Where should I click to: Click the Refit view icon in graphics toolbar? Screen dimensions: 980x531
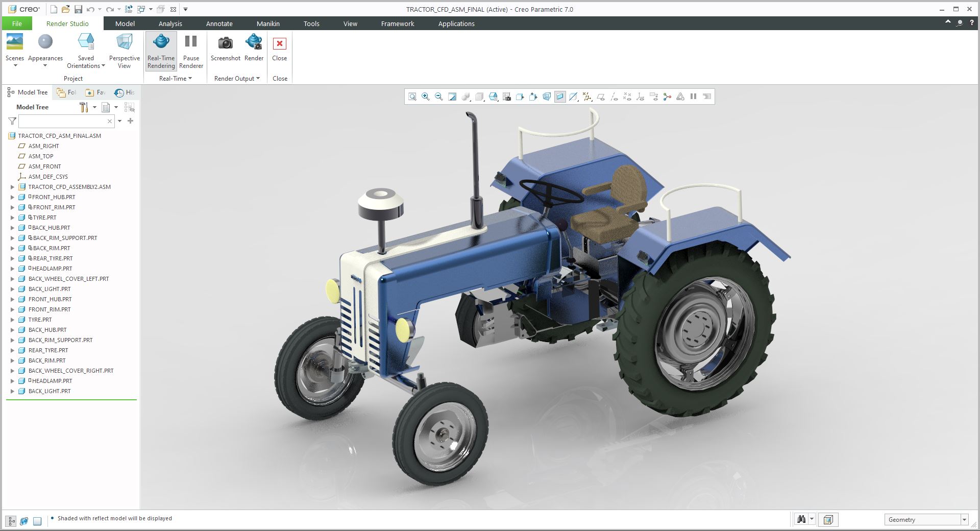point(412,97)
